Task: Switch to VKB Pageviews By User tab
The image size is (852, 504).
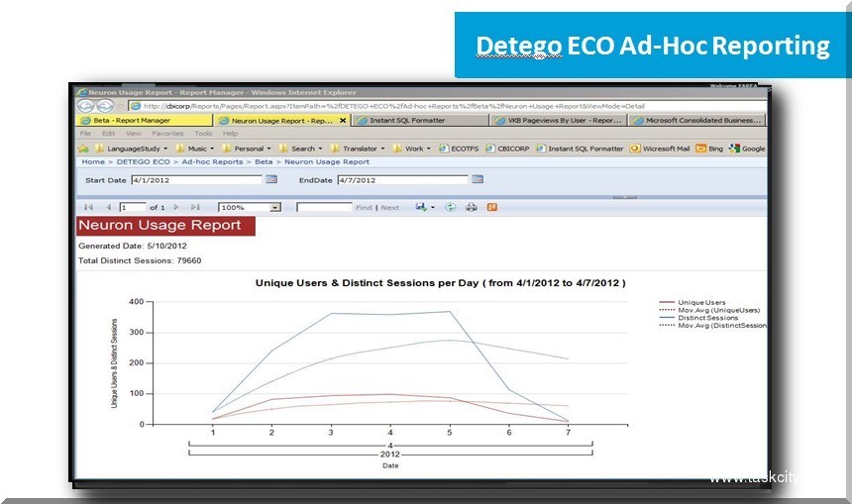Action: pyautogui.click(x=558, y=121)
